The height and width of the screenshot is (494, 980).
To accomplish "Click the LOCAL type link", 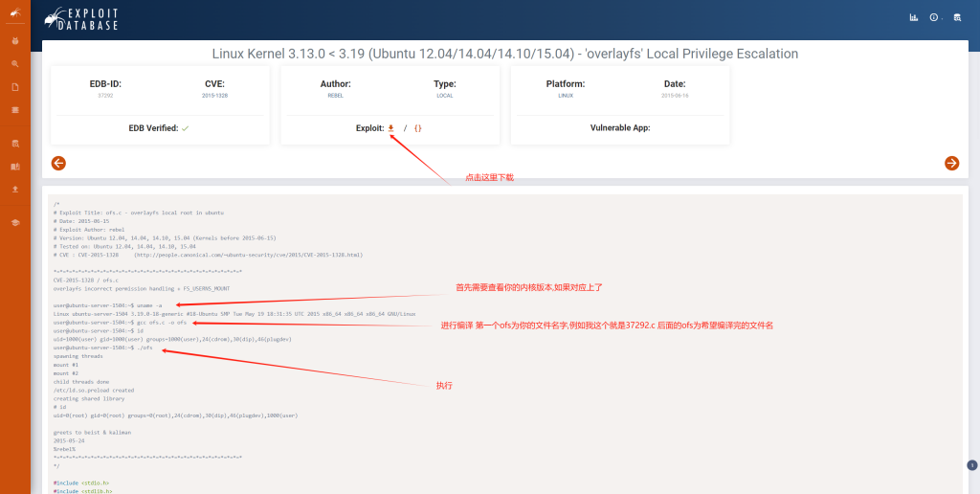I will (444, 96).
